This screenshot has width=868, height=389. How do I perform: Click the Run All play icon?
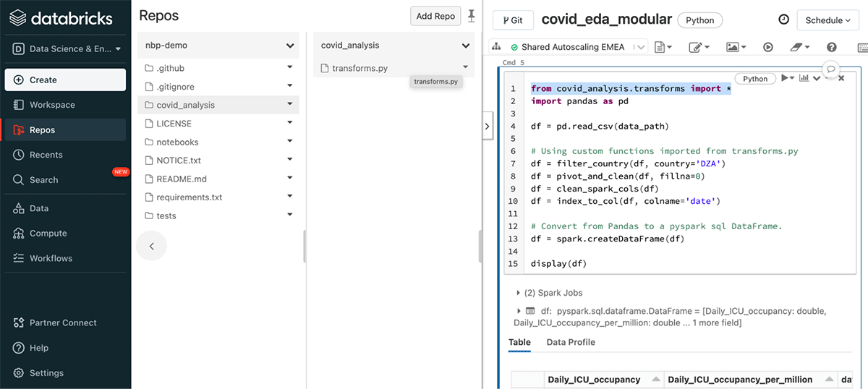point(768,47)
